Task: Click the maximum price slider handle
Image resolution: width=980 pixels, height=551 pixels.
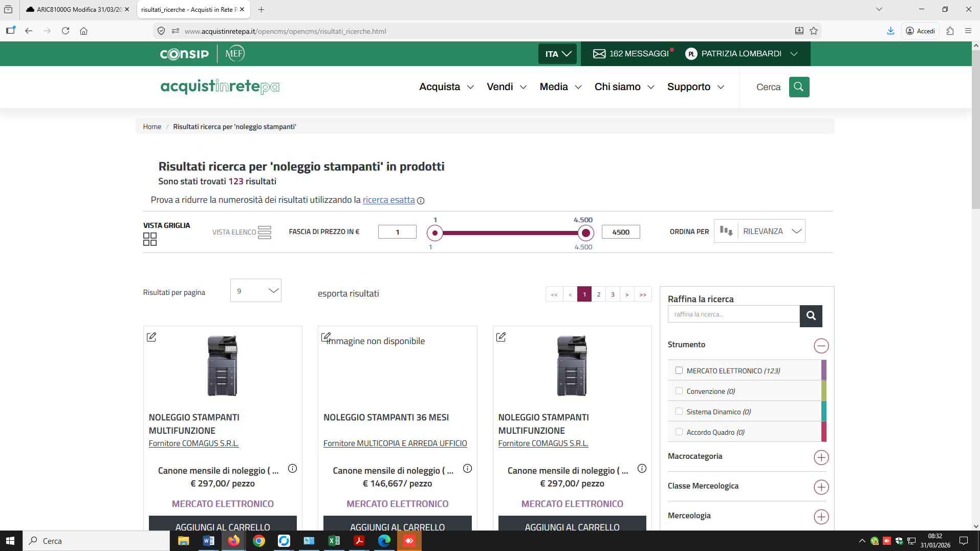Action: tap(585, 234)
